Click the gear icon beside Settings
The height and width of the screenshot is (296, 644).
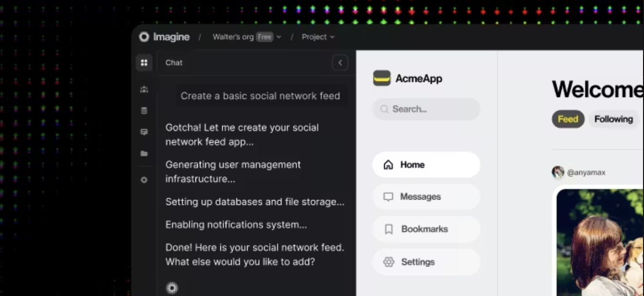click(389, 262)
